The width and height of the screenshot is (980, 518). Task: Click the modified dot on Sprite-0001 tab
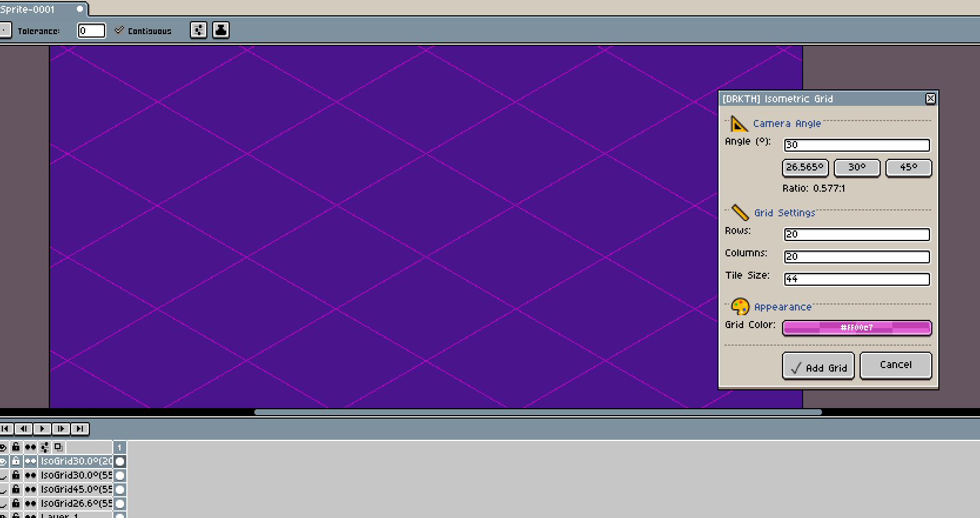coord(79,9)
